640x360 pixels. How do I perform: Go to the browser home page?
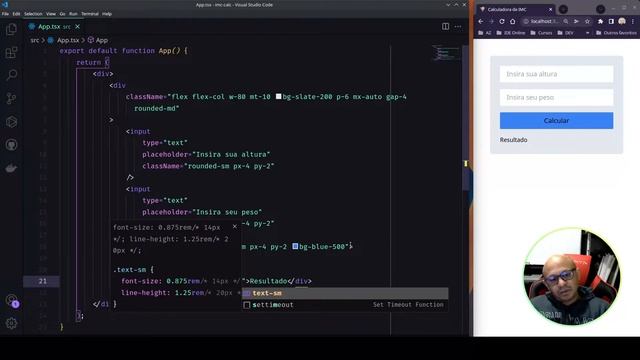(x=513, y=21)
